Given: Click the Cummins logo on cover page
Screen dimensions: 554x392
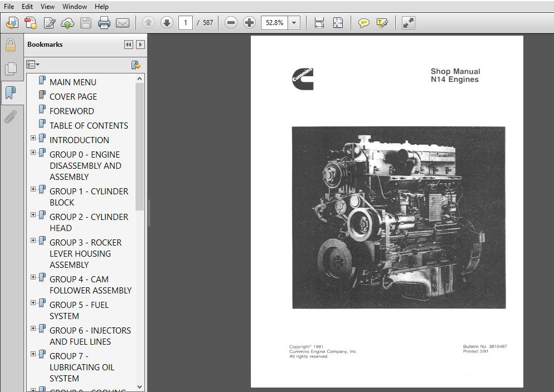Looking at the screenshot, I should point(303,79).
